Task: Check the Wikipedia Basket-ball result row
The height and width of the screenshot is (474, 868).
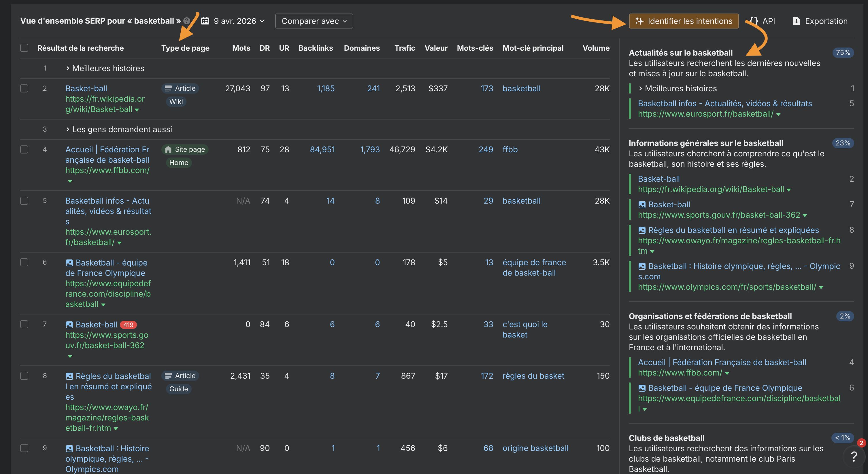Action: pos(24,88)
